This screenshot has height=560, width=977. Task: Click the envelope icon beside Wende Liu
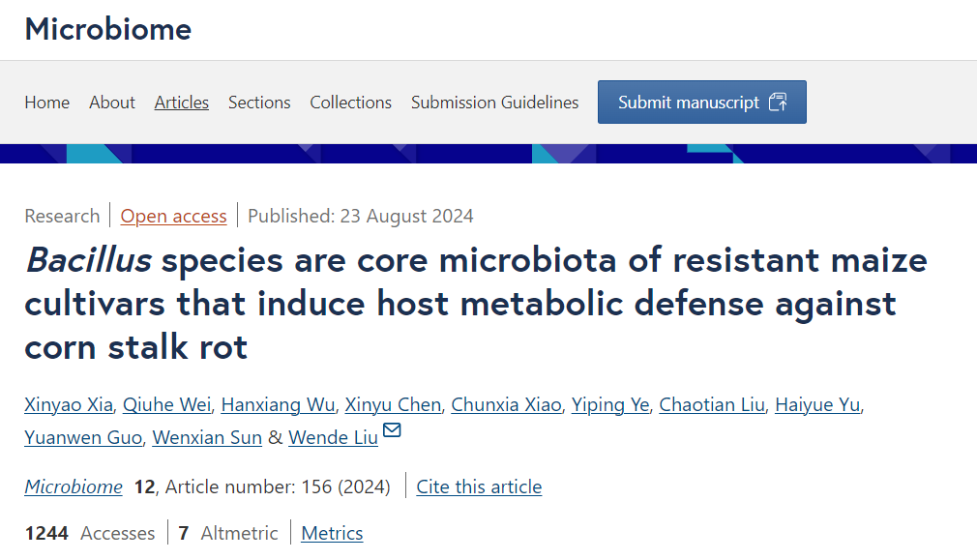pos(392,429)
